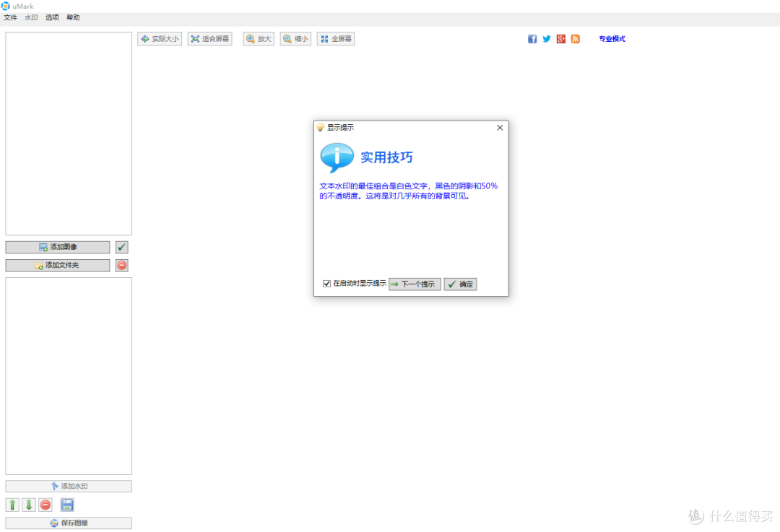Delete watermark with bottom red icon
This screenshot has height=532, width=780.
45,505
